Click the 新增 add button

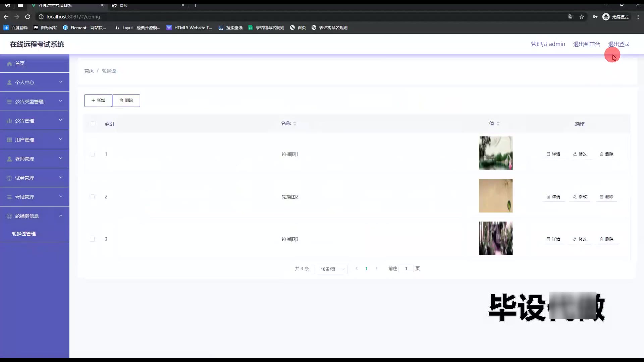click(x=98, y=101)
